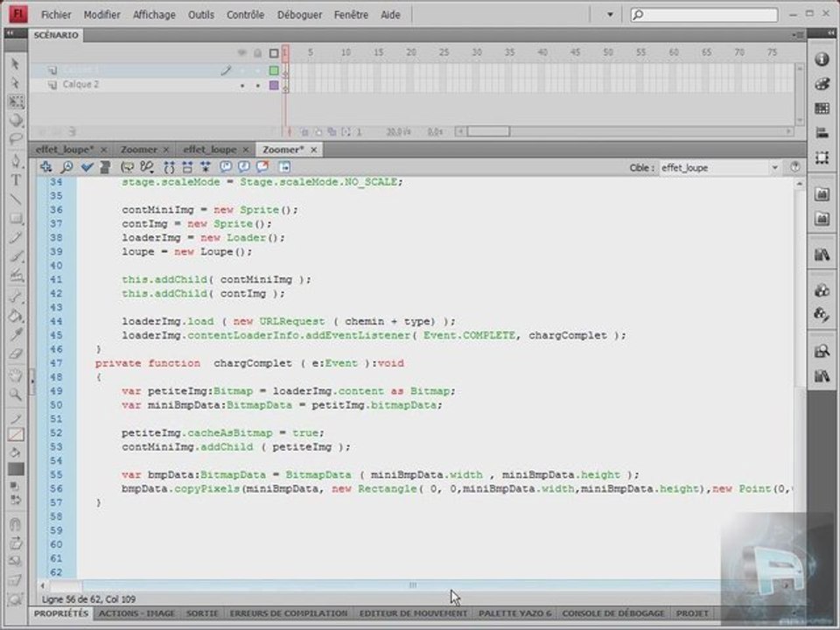840x630 pixels.
Task: Click purple outline swatch of Calque 2
Action: [274, 85]
